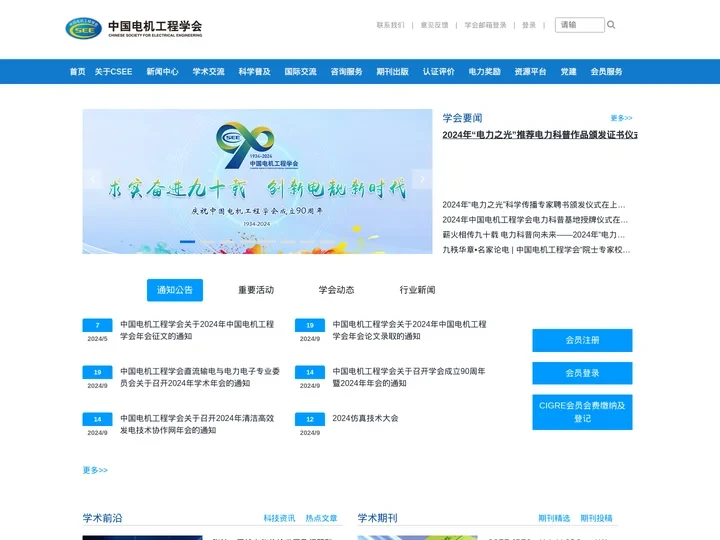Click the carousel next arrow
Screen dimensions: 720x540
[x=422, y=179]
